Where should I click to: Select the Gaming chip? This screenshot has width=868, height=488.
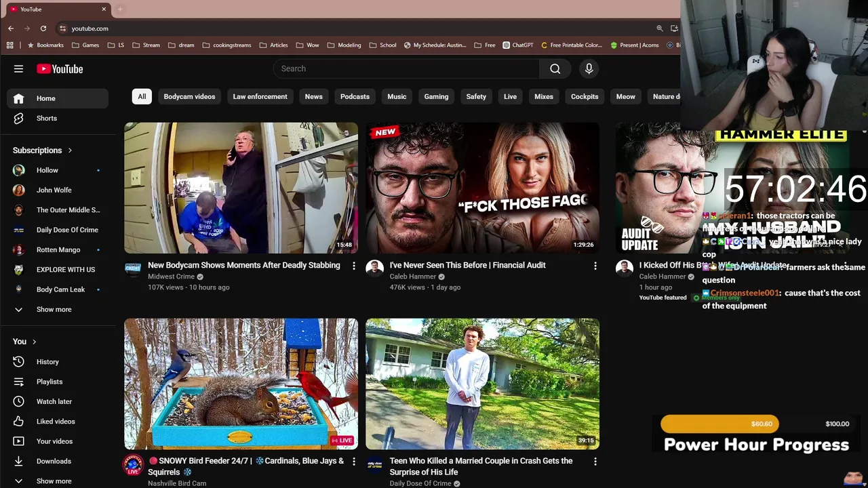point(436,96)
